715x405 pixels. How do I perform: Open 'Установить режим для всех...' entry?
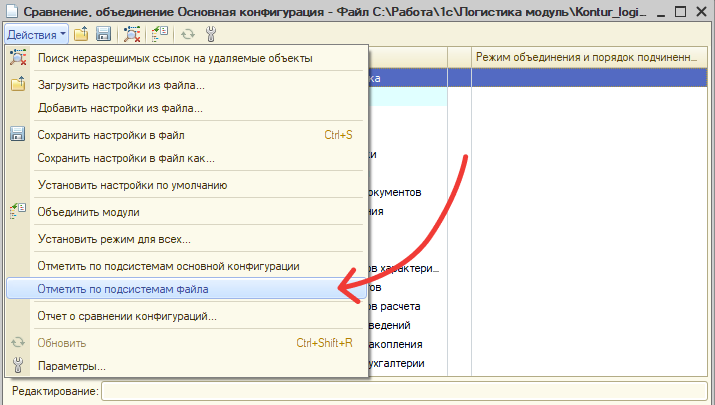(x=113, y=239)
